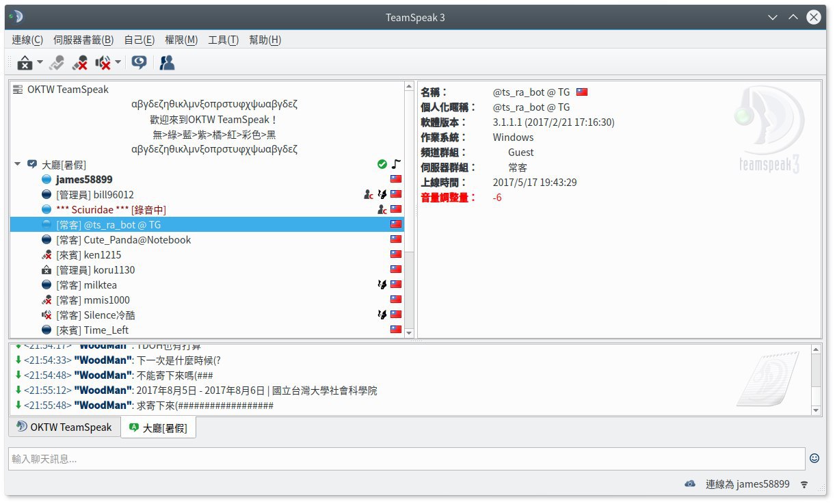Click the Connect toolbar icon
Screen dimensions: 835x504
tap(25, 63)
